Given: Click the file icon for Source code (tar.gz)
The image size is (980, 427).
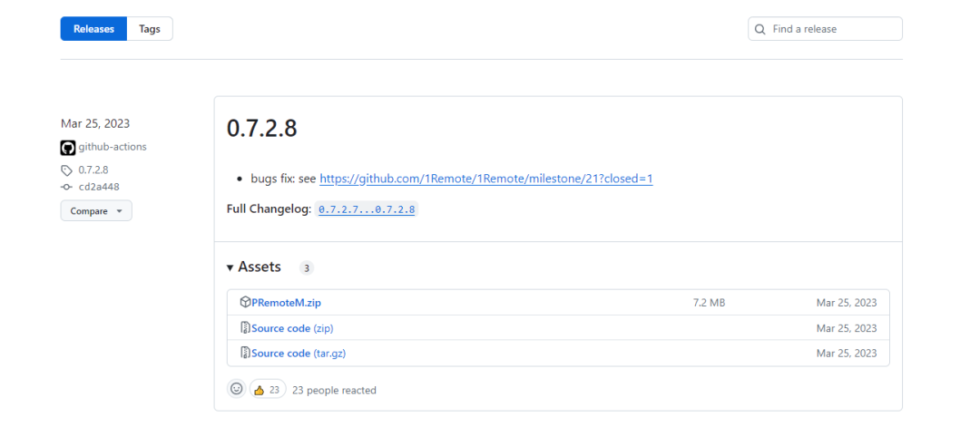Looking at the screenshot, I should (x=245, y=353).
